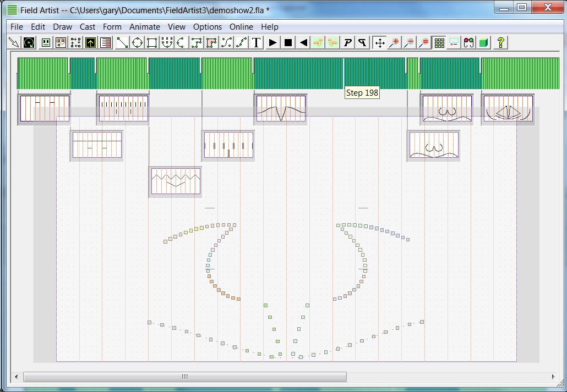Toggle the green up-arrow toolbar button
The height and width of the screenshot is (392, 567).
coord(91,42)
